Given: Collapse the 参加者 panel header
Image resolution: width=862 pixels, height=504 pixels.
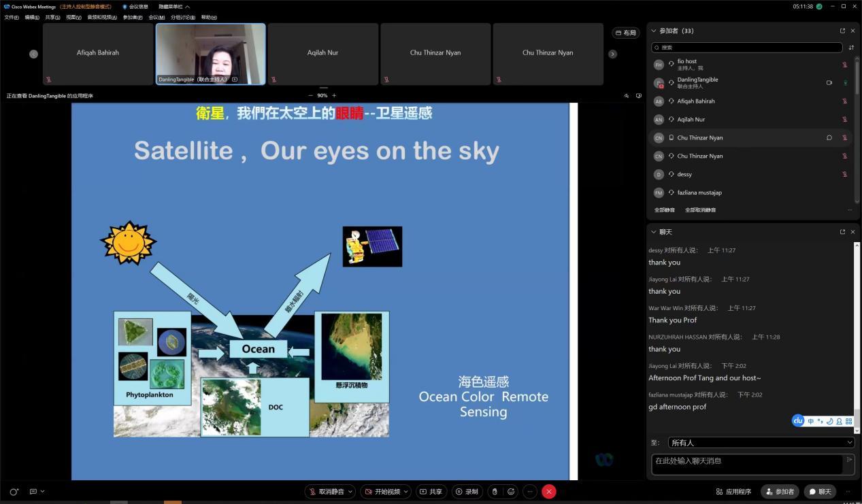Looking at the screenshot, I should pyautogui.click(x=654, y=31).
